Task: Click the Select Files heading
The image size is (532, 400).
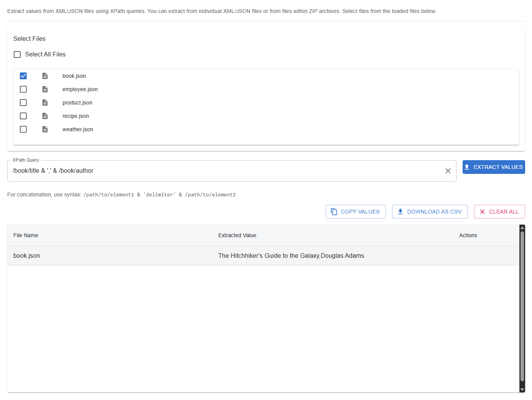Action: click(29, 39)
